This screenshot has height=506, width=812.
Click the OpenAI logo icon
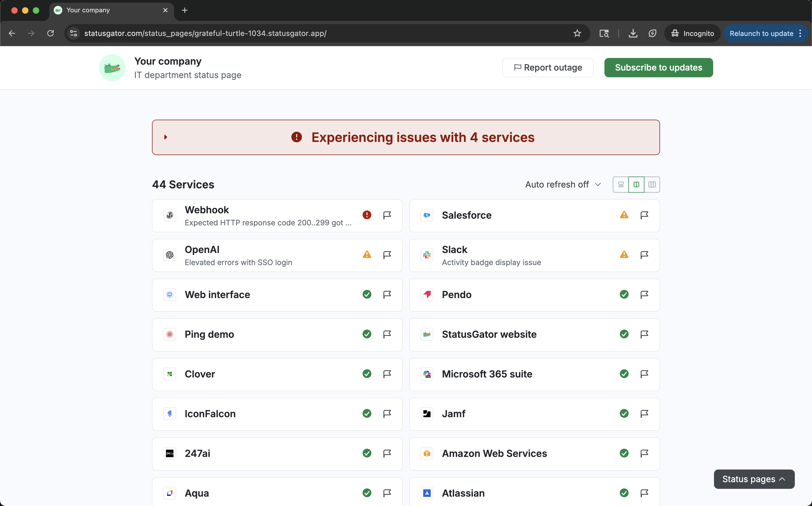170,255
